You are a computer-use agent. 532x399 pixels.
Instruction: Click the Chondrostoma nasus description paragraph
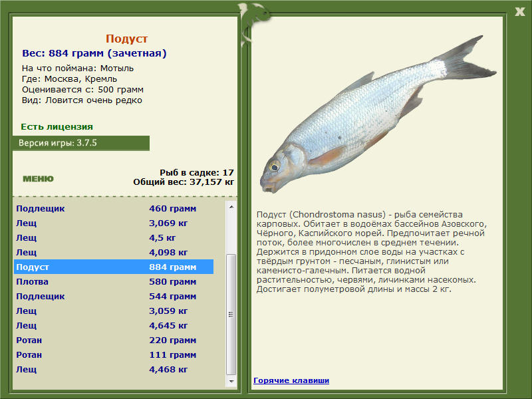372,252
